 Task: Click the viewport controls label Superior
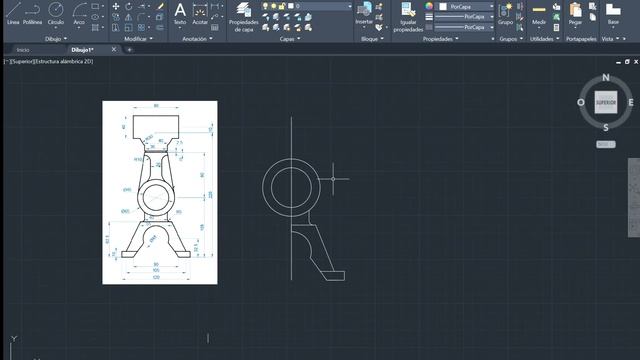click(x=24, y=61)
